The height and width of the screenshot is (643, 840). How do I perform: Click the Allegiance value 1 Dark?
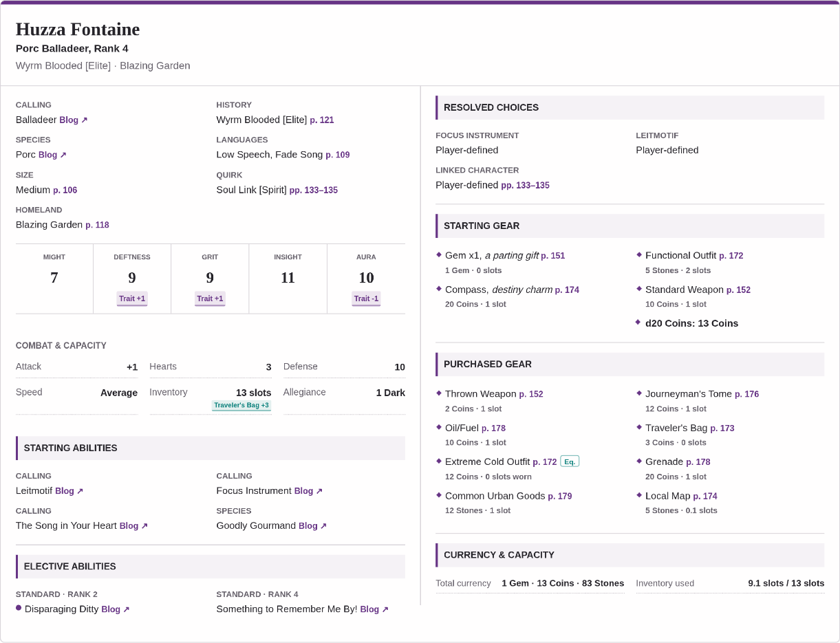pyautogui.click(x=391, y=393)
